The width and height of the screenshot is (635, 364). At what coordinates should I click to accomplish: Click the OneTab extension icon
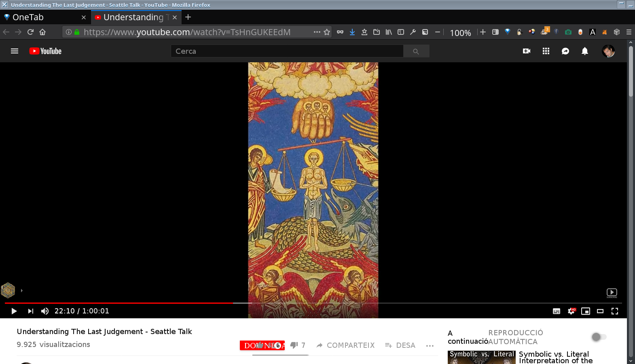click(x=507, y=32)
